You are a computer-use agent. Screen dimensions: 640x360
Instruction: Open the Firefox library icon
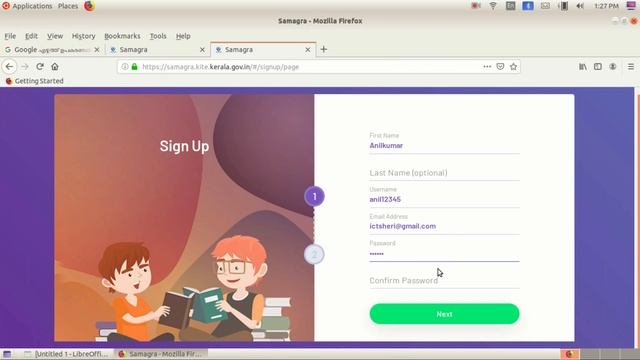click(583, 67)
